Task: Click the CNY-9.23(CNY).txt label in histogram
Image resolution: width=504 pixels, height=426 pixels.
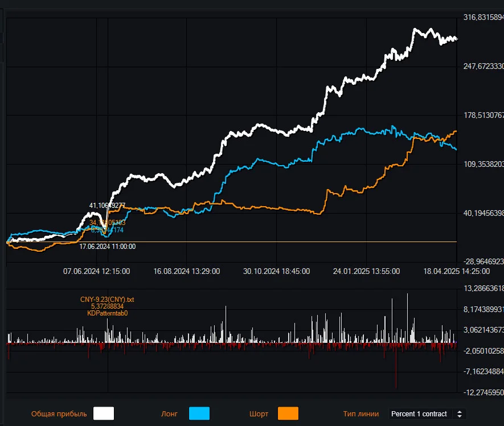Action: coord(107,300)
